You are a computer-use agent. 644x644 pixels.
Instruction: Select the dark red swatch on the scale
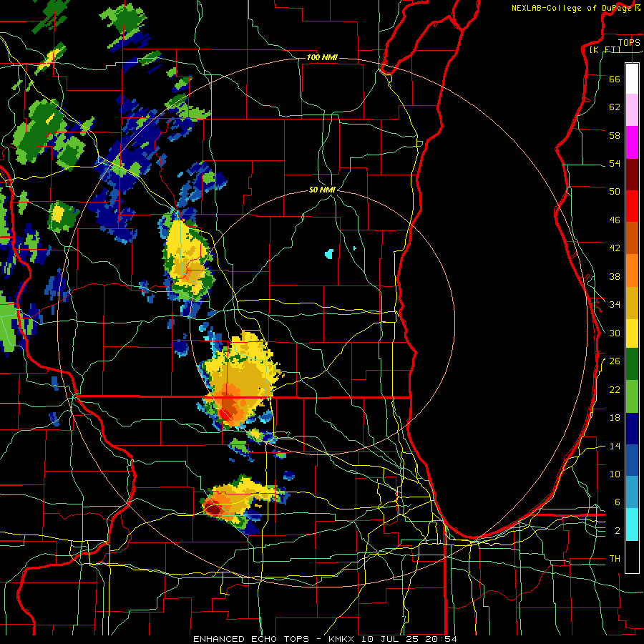coord(632,175)
